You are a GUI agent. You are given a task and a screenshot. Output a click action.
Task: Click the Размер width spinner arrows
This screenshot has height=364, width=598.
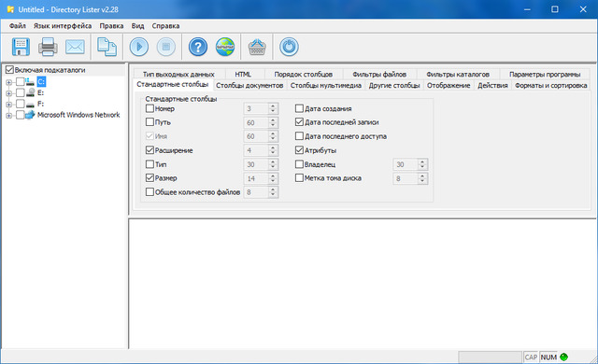pos(273,178)
